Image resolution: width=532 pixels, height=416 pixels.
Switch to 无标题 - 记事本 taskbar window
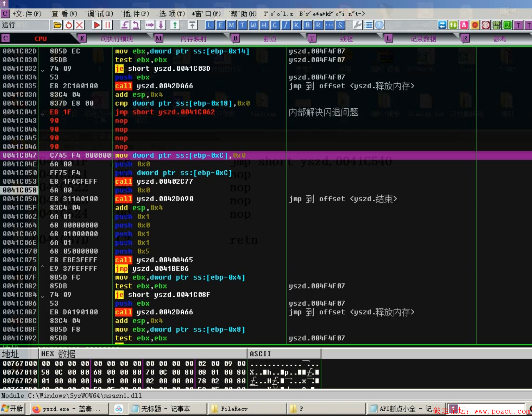[168, 409]
